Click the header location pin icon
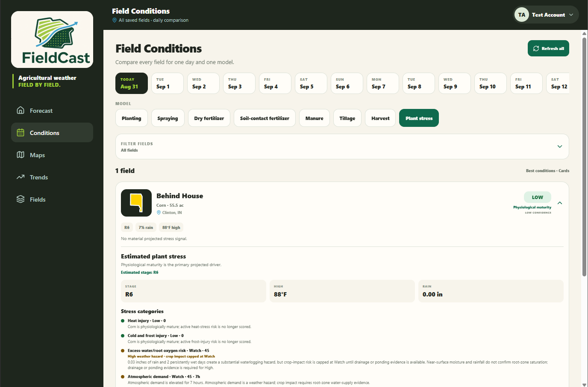Viewport: 588px width, 387px height. [115, 20]
